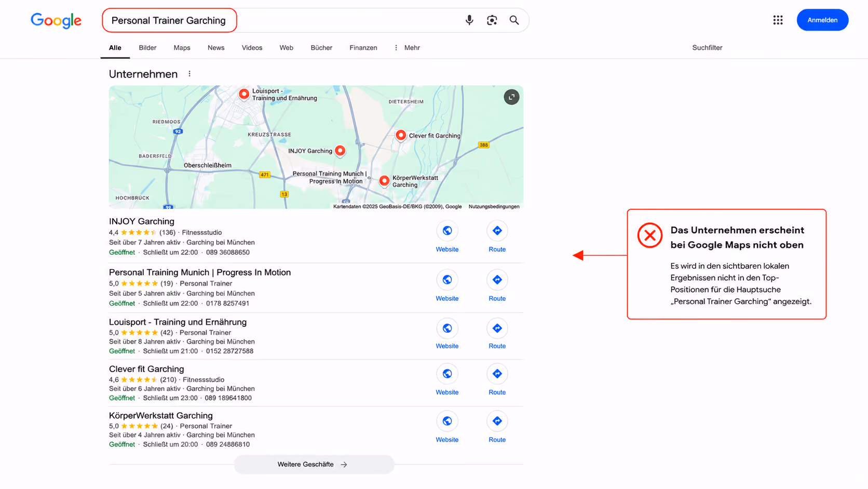
Task: Click the Google logo
Action: [x=56, y=20]
